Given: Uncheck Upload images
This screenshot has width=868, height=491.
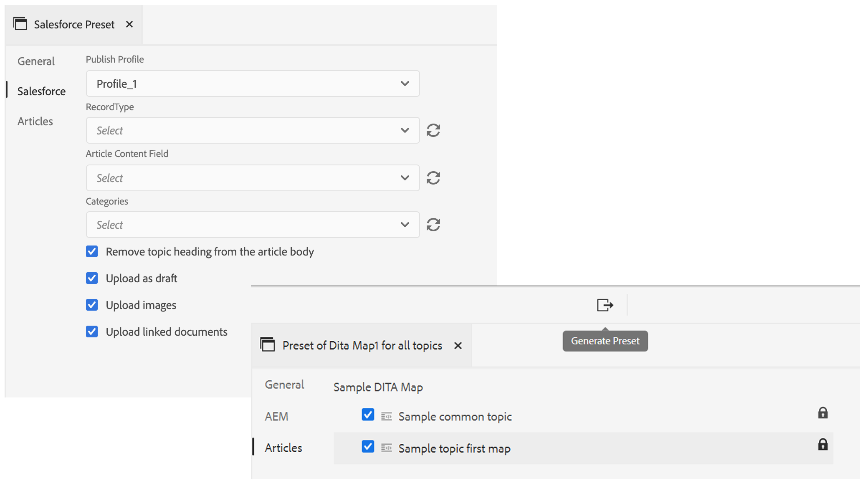Looking at the screenshot, I should tap(92, 305).
